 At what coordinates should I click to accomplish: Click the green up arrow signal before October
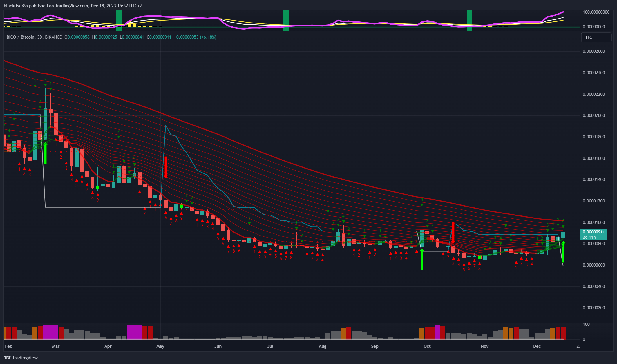[422, 259]
